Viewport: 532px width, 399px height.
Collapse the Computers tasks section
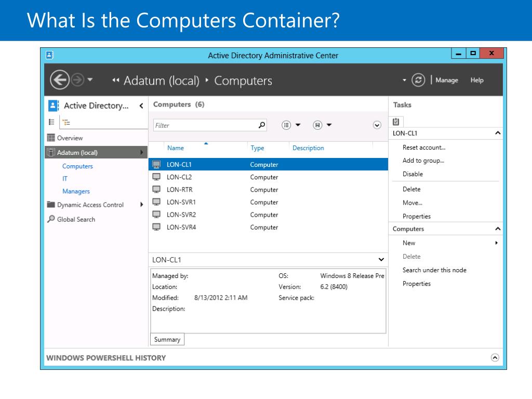pos(497,229)
